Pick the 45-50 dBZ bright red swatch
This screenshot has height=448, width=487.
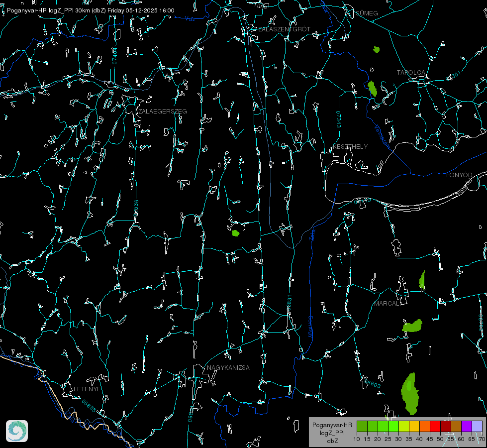click(435, 426)
